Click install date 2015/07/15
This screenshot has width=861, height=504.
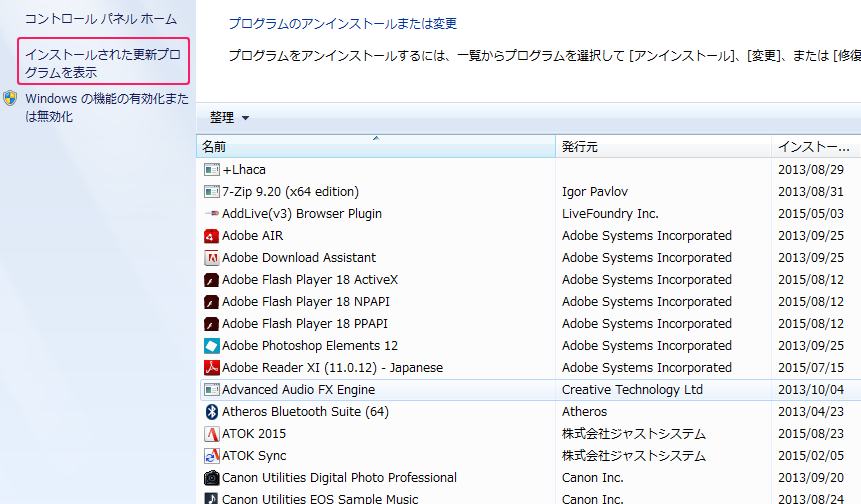(x=811, y=368)
